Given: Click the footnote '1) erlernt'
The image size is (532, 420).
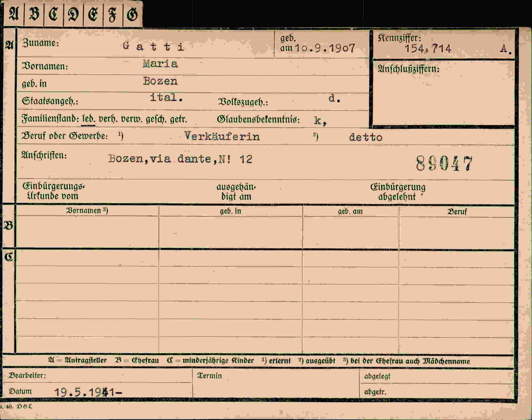Looking at the screenshot, I should point(276,361).
